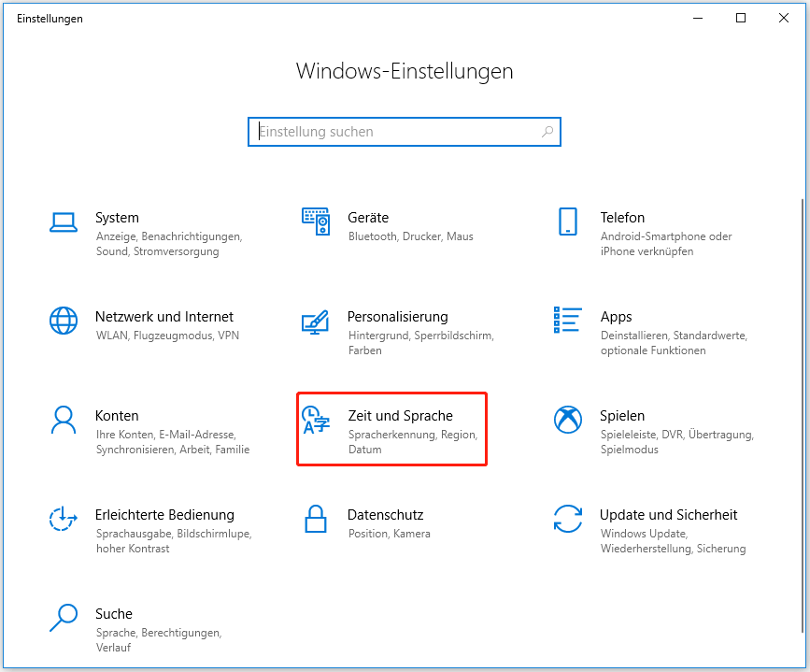Click the Telefon smartphone icon

pos(568,222)
